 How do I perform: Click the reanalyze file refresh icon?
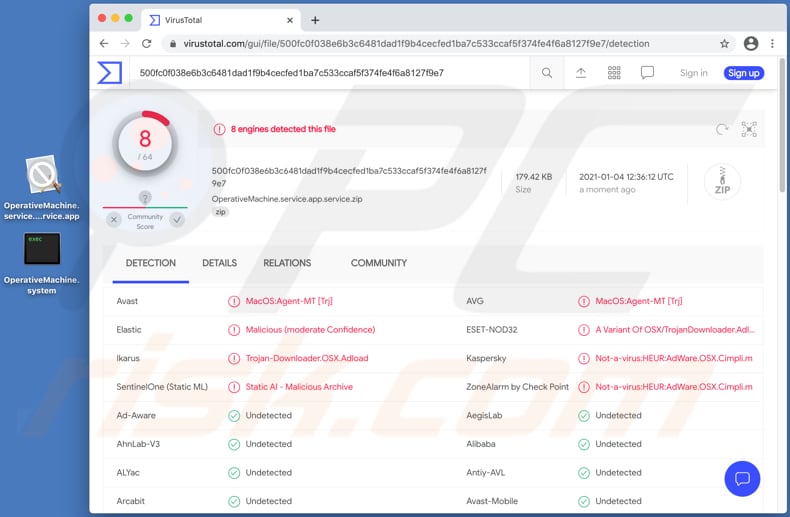(x=721, y=130)
